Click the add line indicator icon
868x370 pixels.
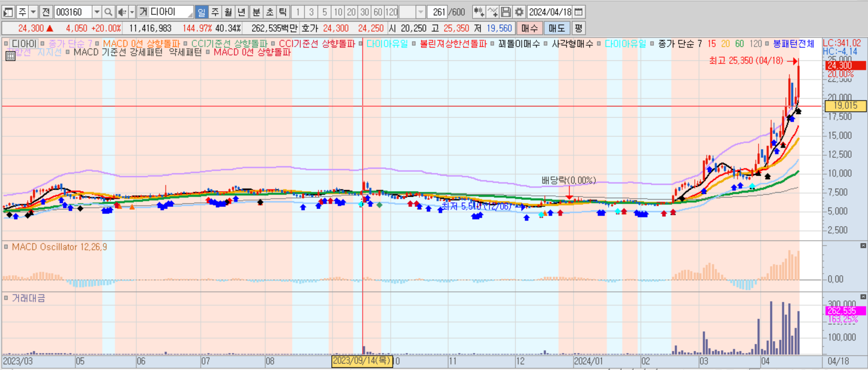point(492,12)
